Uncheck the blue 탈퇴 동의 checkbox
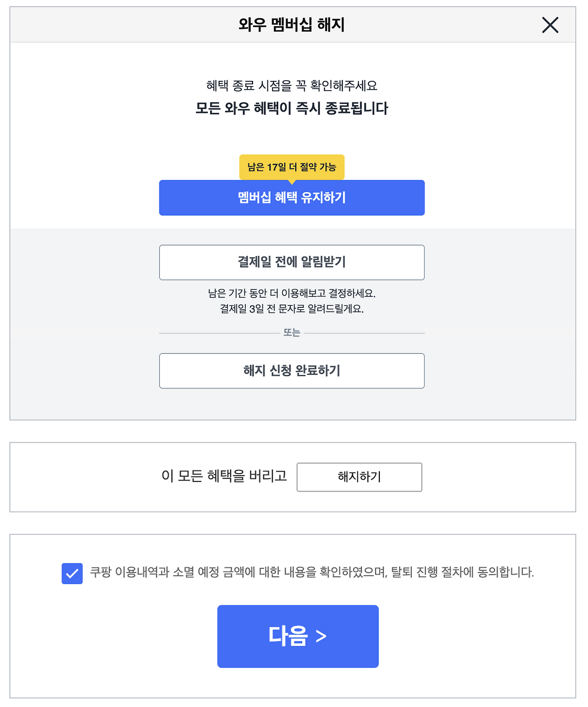The width and height of the screenshot is (588, 707). (x=72, y=573)
